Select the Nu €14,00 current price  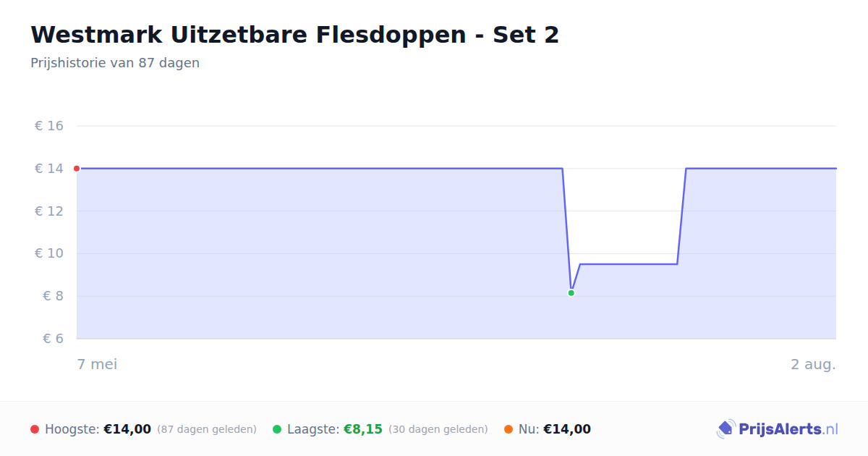pyautogui.click(x=567, y=429)
